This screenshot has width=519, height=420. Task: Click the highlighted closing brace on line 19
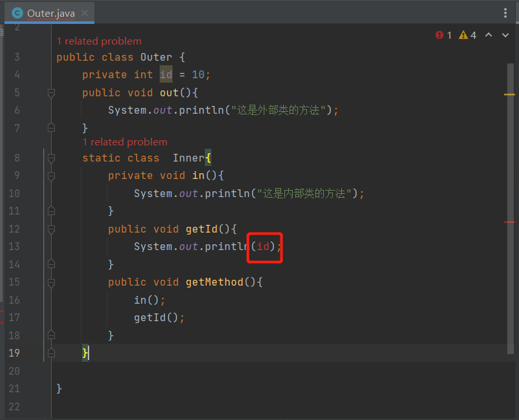pos(85,353)
